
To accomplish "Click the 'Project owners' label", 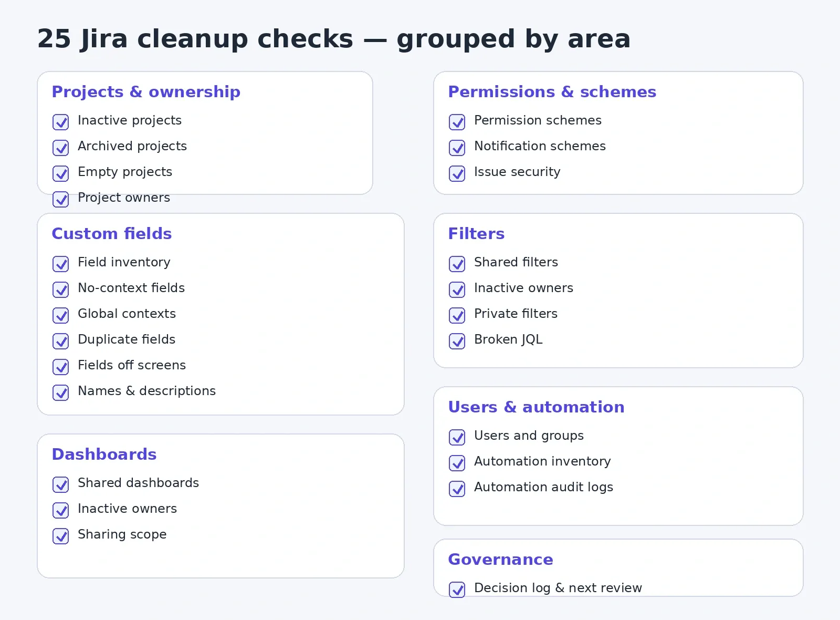I will coord(124,198).
